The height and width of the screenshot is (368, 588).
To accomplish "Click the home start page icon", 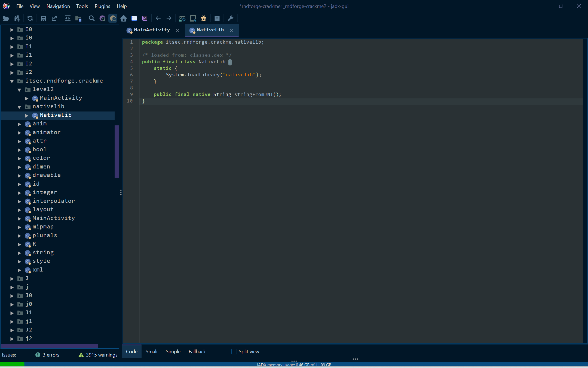I will (x=124, y=18).
